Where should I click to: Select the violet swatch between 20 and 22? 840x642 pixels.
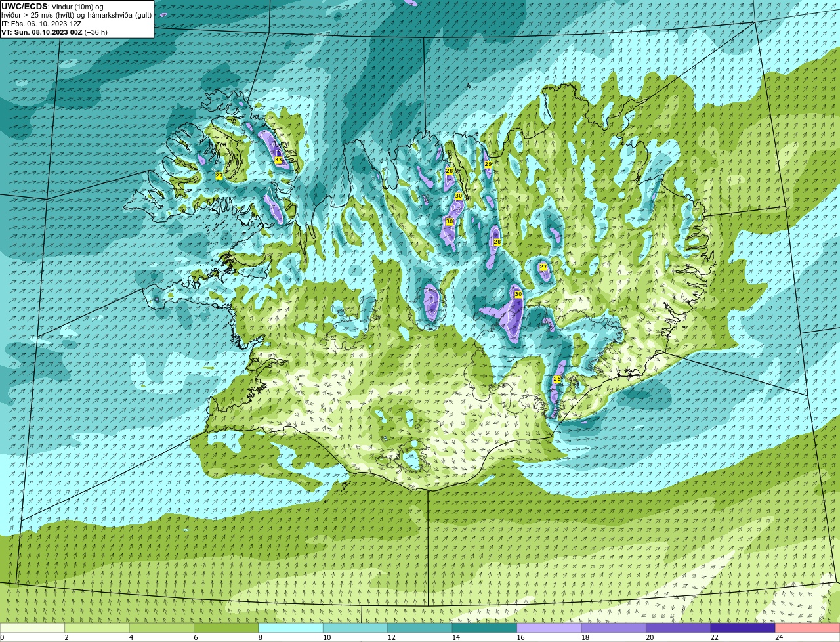pyautogui.click(x=679, y=628)
